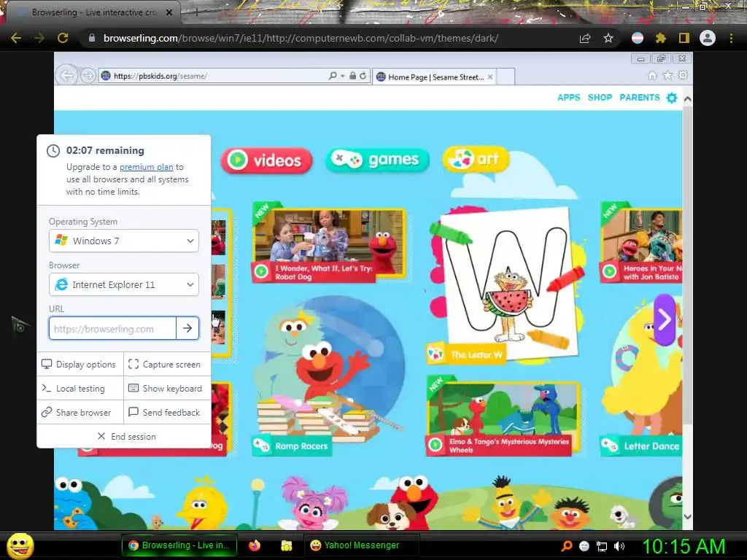The width and height of the screenshot is (747, 560).
Task: Click the network tray icon beside the speaker
Action: point(602,546)
